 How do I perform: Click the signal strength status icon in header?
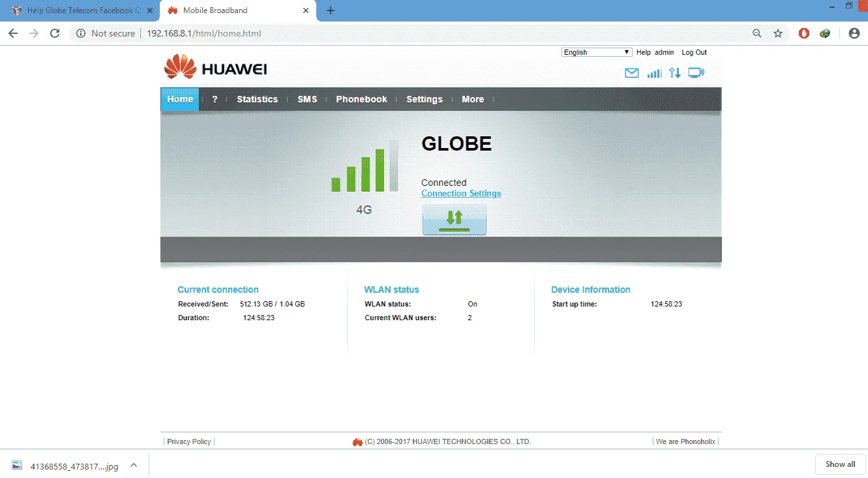[654, 73]
